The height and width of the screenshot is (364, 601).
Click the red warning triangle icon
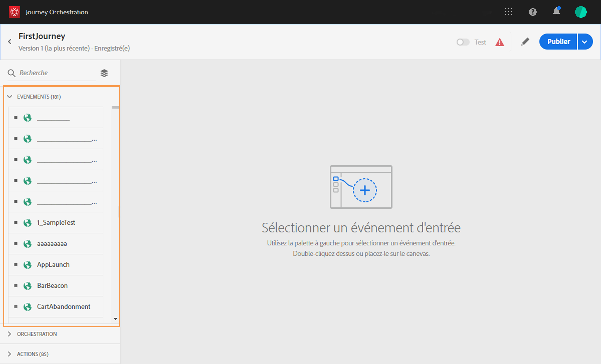click(499, 42)
